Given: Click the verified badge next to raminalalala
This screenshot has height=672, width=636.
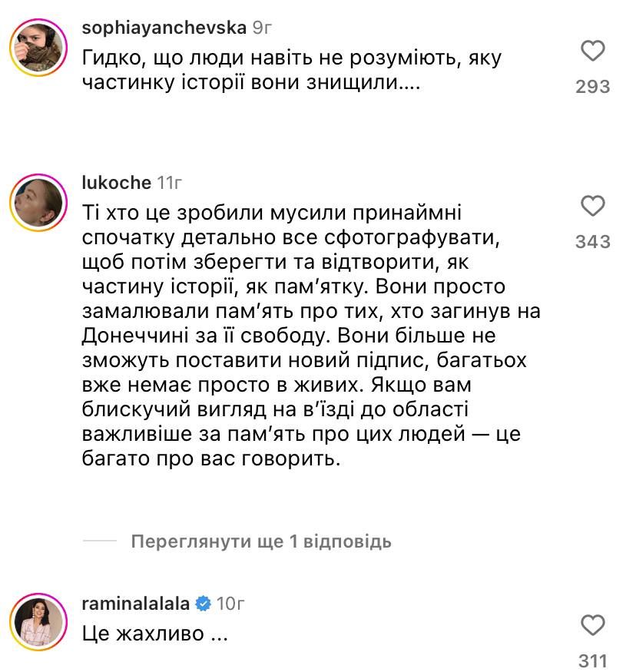Looking at the screenshot, I should point(203,604).
